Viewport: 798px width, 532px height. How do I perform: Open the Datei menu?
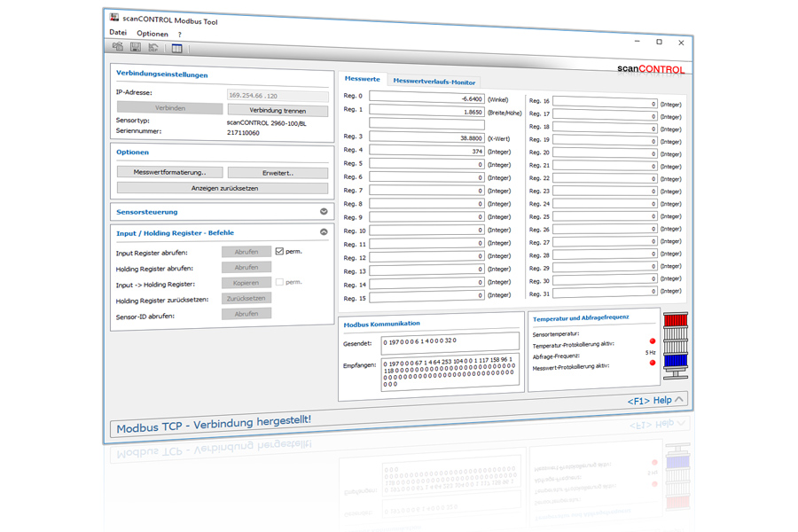coord(118,33)
